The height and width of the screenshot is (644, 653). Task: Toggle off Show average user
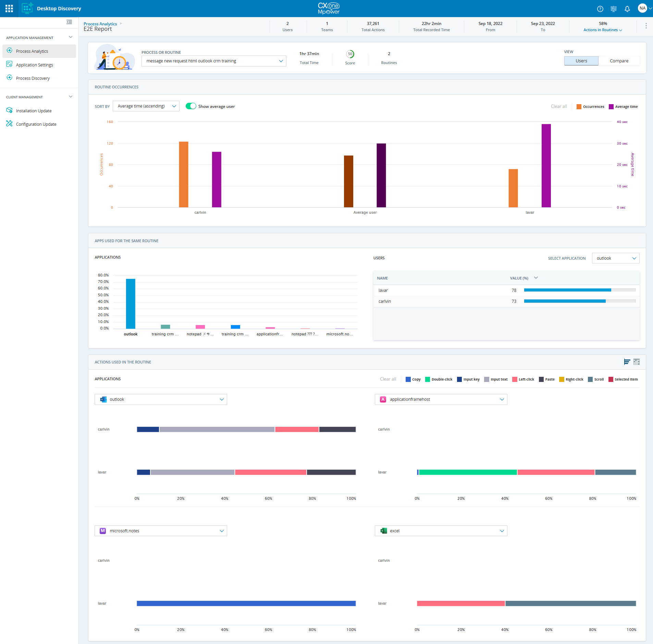(x=191, y=106)
